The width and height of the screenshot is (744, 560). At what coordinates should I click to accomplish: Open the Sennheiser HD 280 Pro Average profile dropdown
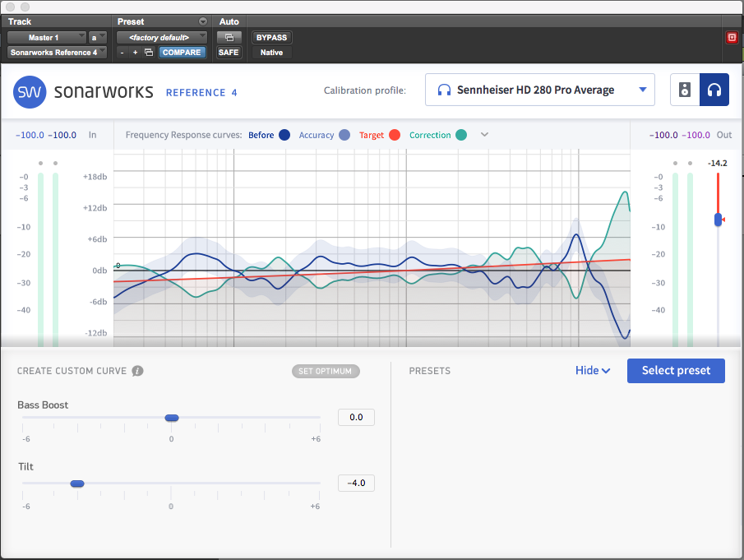click(539, 89)
